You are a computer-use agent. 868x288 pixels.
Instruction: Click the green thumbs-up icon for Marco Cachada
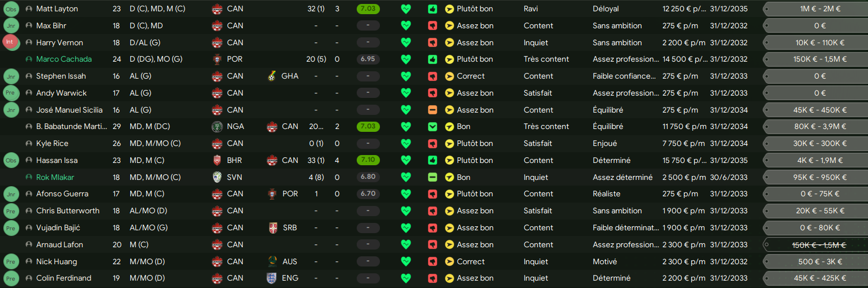pos(433,59)
